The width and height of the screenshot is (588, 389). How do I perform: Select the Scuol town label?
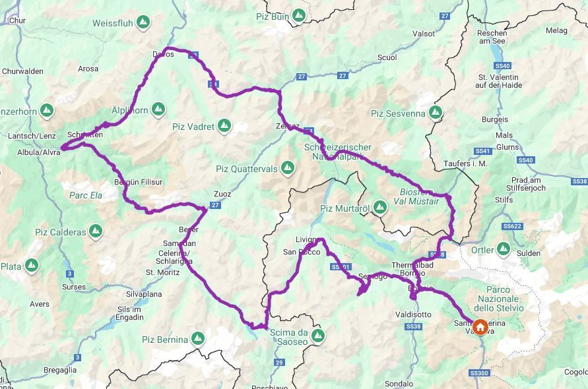coord(387,57)
